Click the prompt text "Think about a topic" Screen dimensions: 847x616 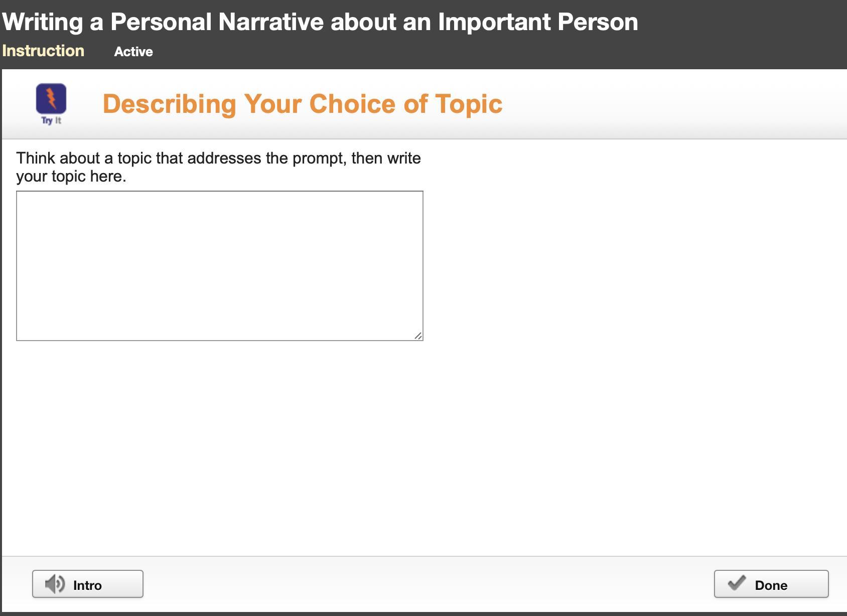(84, 159)
